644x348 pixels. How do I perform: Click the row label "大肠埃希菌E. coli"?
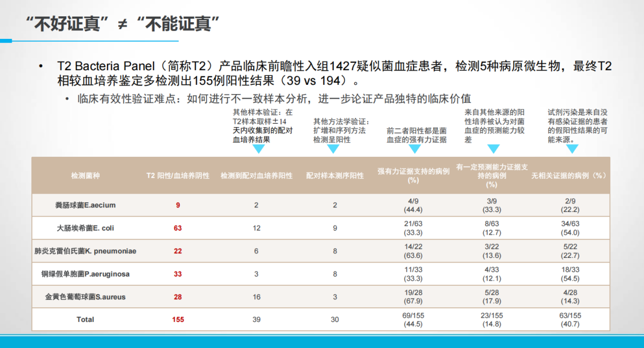86,228
